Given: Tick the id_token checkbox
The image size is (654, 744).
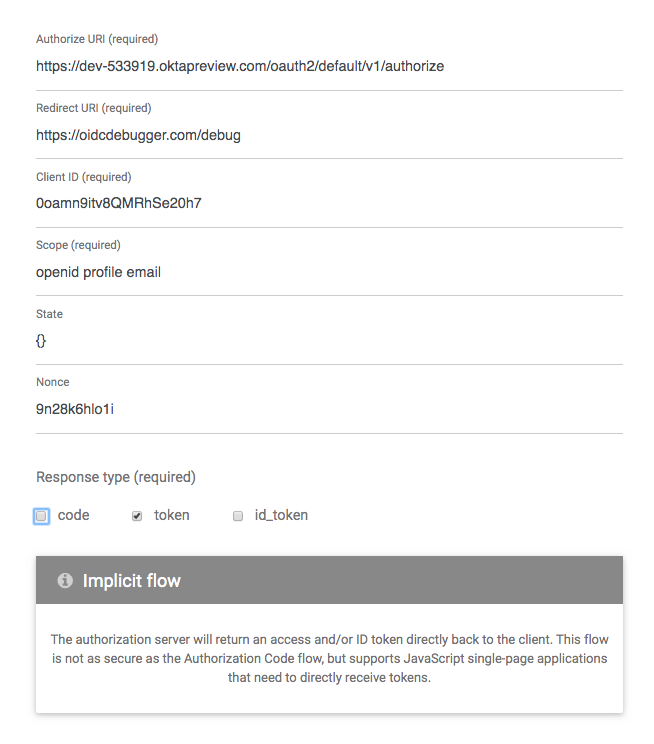Looking at the screenshot, I should [x=238, y=516].
